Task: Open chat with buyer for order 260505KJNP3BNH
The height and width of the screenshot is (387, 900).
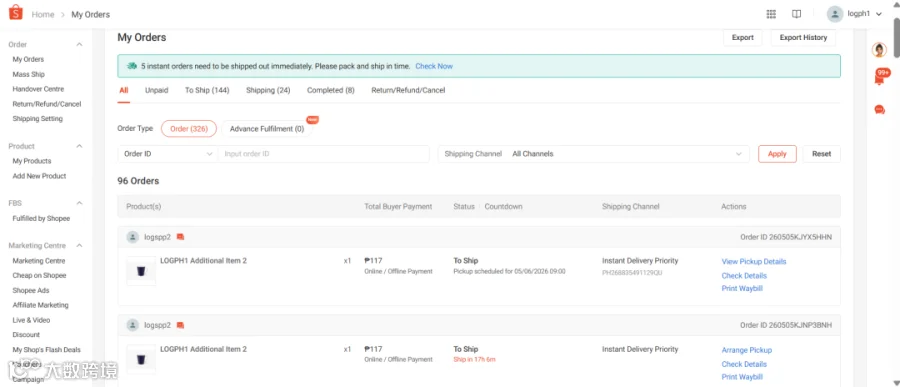Action: click(x=180, y=325)
